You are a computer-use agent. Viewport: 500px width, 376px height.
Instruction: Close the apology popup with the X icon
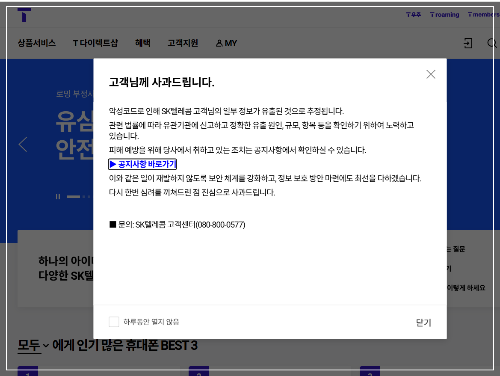tap(431, 74)
